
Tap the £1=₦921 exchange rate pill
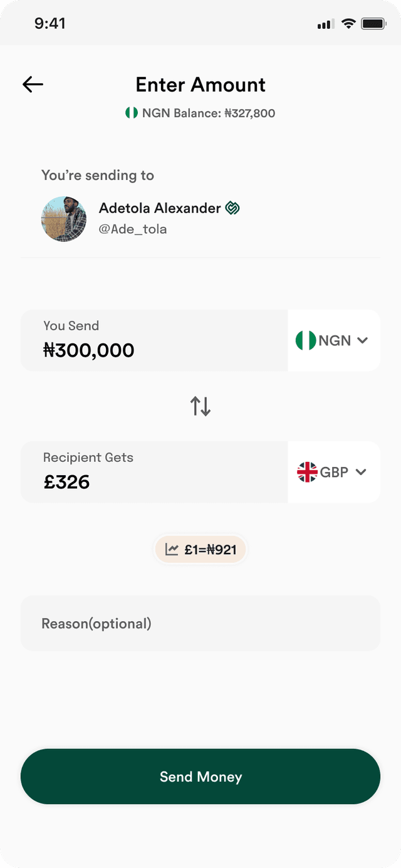pyautogui.click(x=200, y=550)
